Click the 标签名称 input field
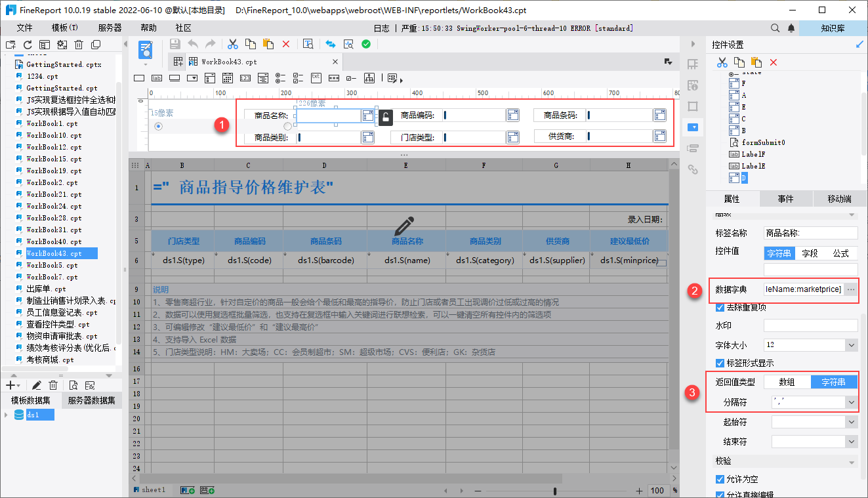 [811, 233]
